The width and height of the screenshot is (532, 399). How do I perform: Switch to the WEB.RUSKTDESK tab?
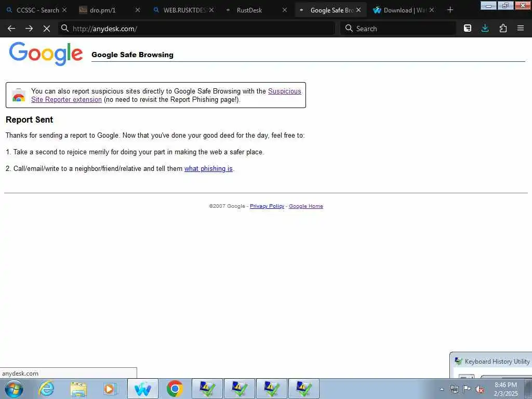[x=184, y=10]
